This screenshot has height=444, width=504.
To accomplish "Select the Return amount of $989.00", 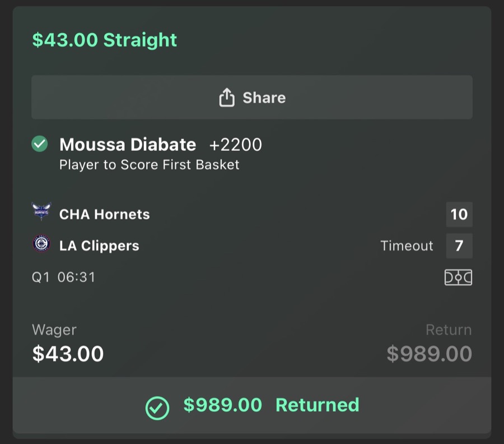I will pyautogui.click(x=429, y=353).
